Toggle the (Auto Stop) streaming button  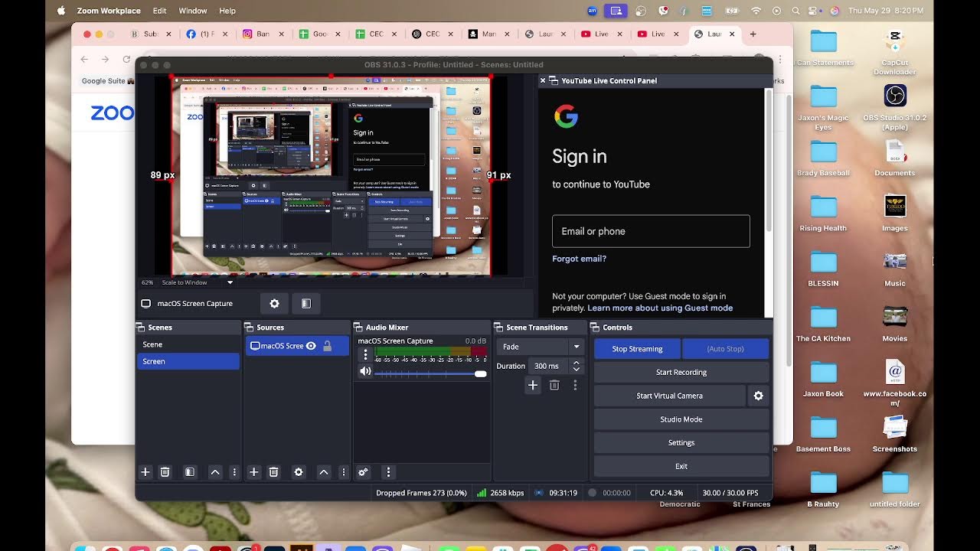[x=725, y=349]
